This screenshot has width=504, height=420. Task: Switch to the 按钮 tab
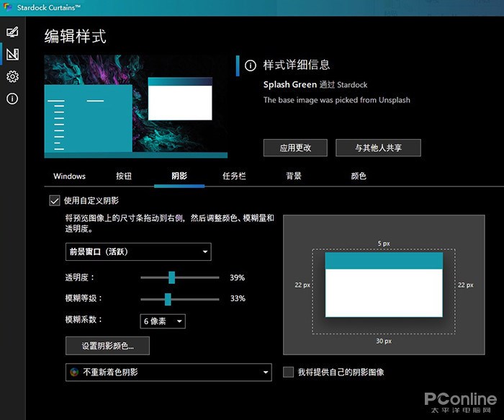(x=124, y=176)
